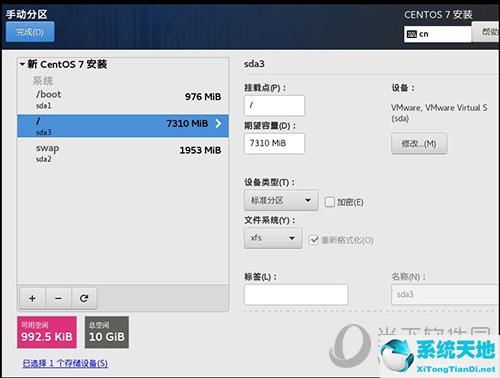Click the 期望容量(D) 7310 MiB field
Screen dimensions: 500x378
point(274,143)
